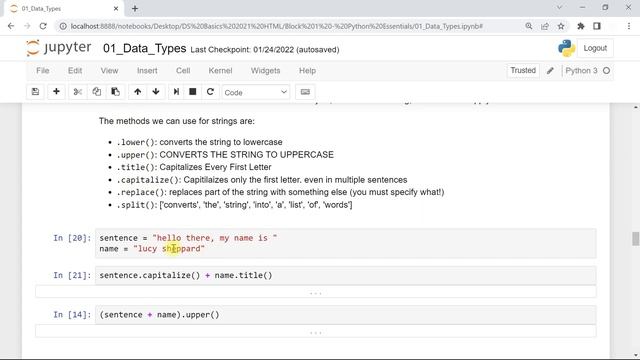Reload the browser page
Image resolution: width=640 pixels, height=360 pixels.
43,26
